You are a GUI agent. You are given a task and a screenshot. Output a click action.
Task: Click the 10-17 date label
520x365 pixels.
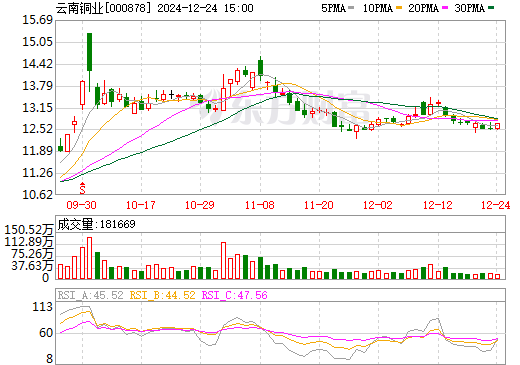click(140, 205)
